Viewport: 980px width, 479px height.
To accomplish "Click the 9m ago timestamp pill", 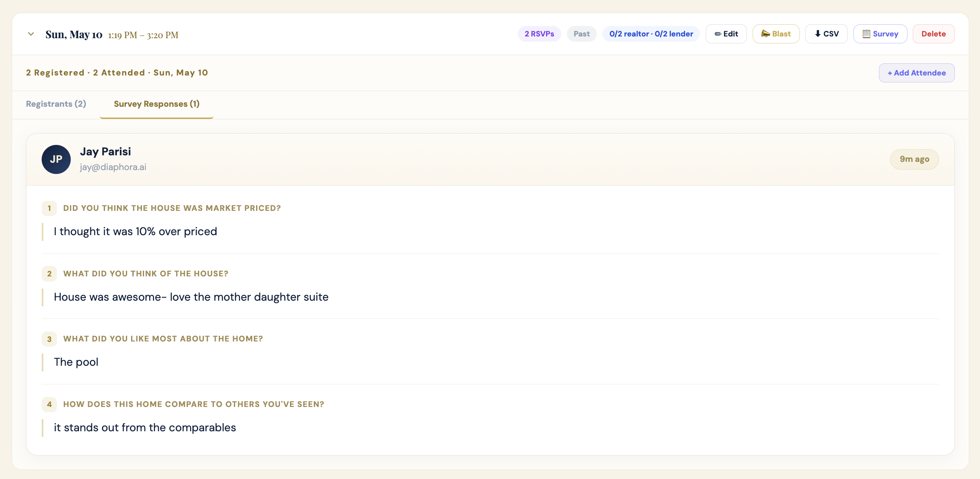I will (914, 159).
